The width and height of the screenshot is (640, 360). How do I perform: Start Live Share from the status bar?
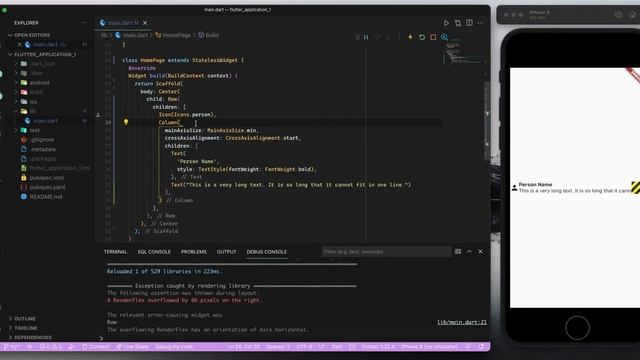133,347
